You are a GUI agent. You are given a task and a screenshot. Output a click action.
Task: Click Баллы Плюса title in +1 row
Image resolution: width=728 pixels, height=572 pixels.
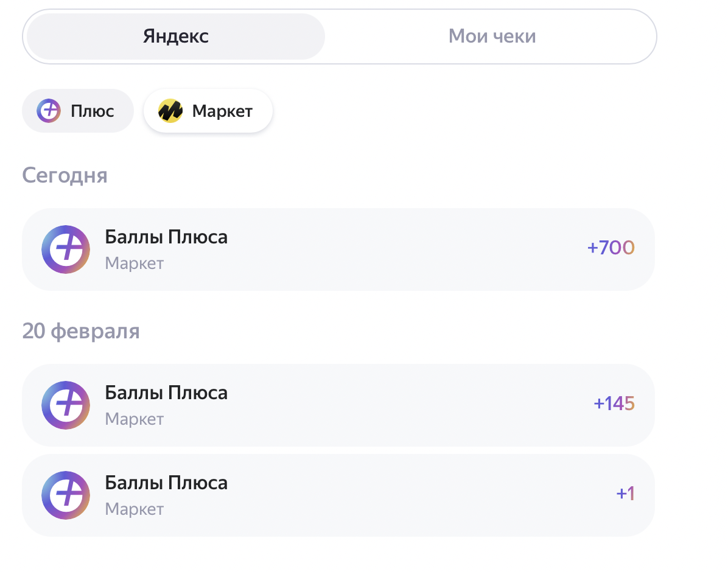pyautogui.click(x=166, y=483)
